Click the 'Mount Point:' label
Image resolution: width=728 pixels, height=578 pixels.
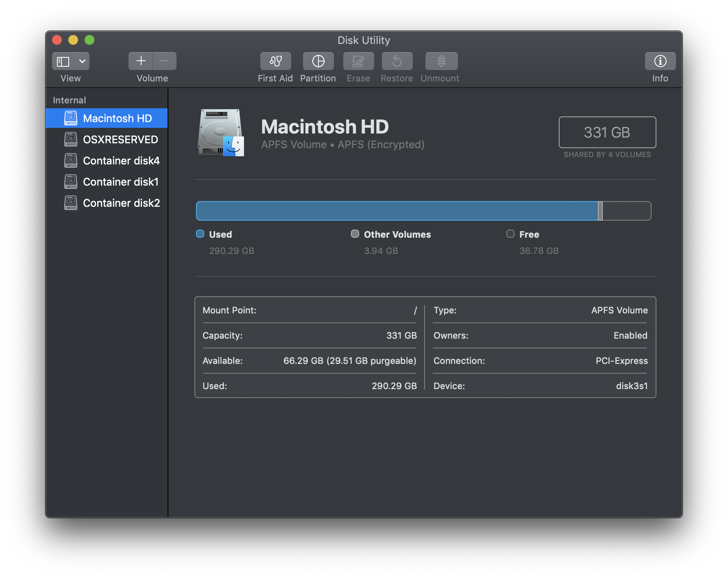229,310
